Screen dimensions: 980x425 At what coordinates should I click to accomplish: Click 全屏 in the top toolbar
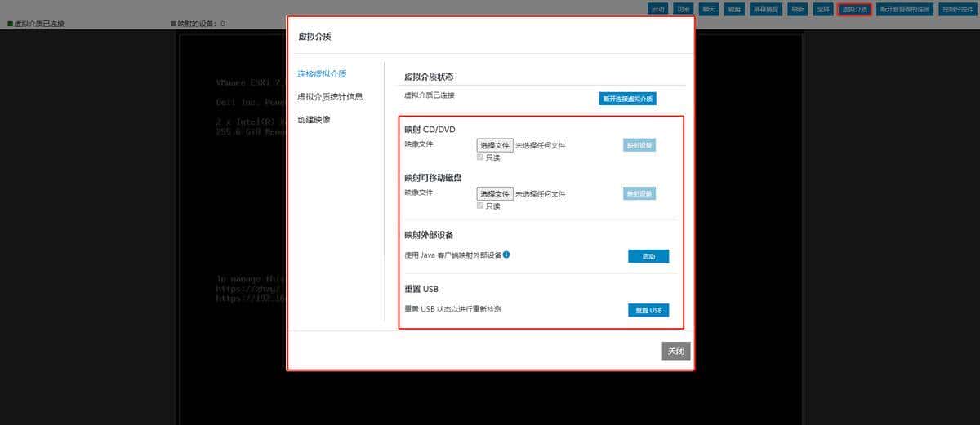pyautogui.click(x=823, y=10)
